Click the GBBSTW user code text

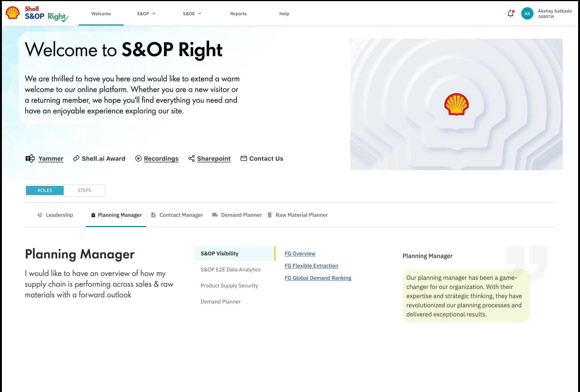coord(546,17)
